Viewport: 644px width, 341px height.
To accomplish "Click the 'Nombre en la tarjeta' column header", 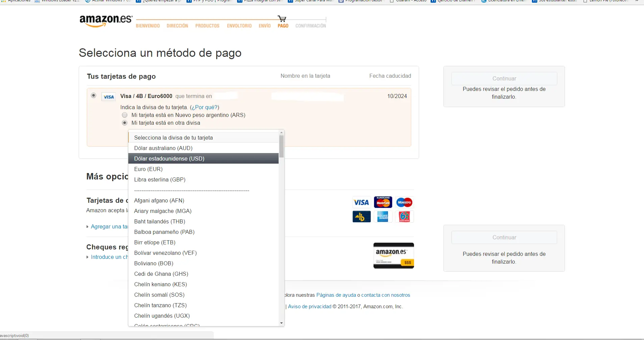I will [x=305, y=76].
